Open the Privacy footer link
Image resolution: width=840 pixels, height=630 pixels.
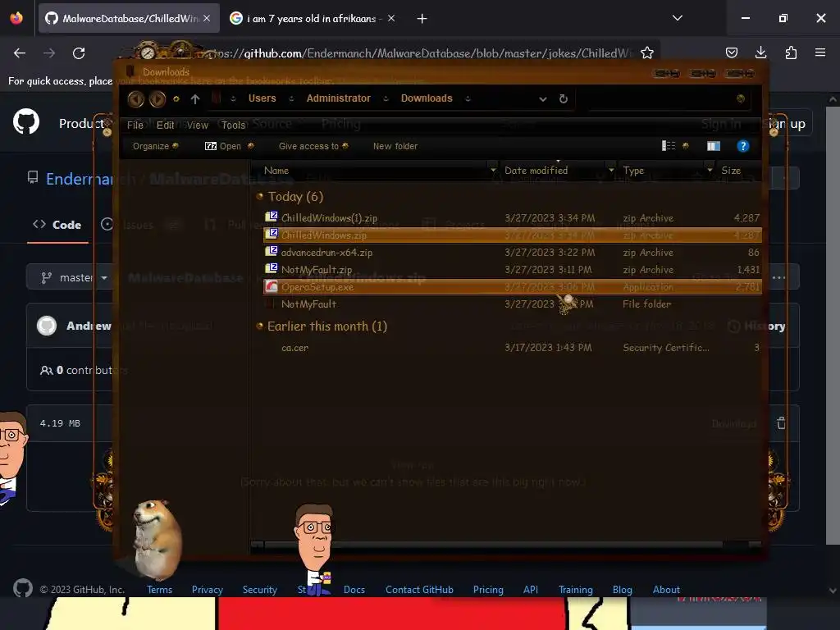coord(208,589)
